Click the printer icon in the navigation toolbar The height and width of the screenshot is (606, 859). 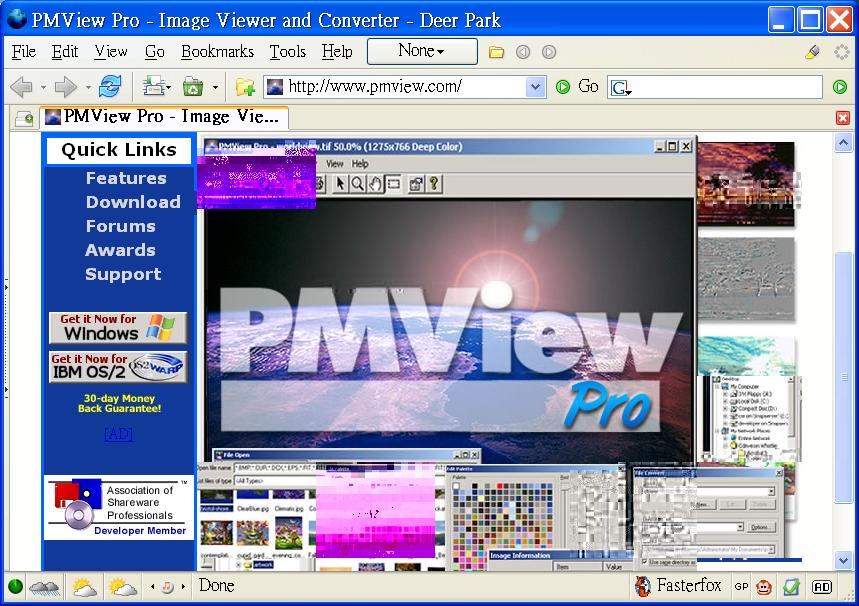pyautogui.click(x=155, y=87)
